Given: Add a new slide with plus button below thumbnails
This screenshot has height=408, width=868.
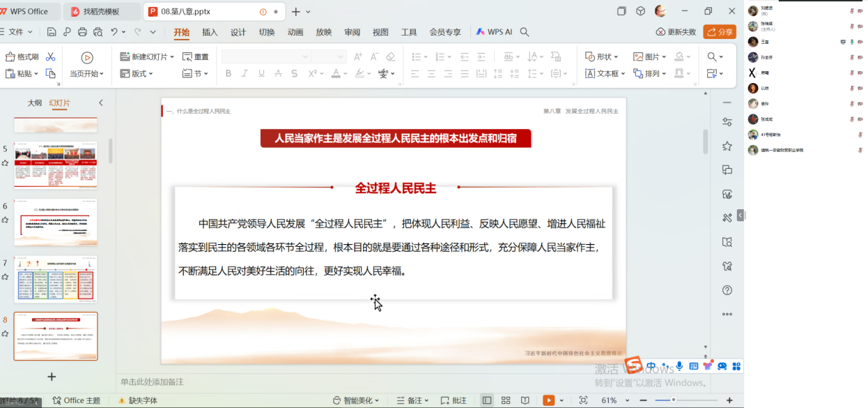Looking at the screenshot, I should [51, 377].
